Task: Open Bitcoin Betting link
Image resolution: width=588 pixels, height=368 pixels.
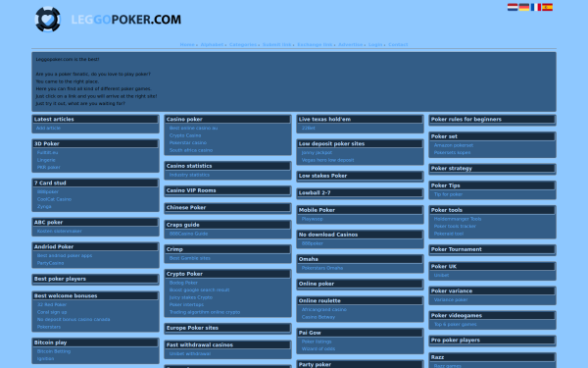Action: click(x=54, y=351)
